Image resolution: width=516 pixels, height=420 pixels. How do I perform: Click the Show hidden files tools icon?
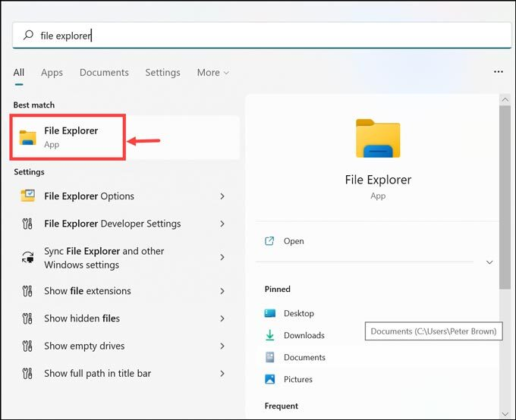[x=27, y=318]
